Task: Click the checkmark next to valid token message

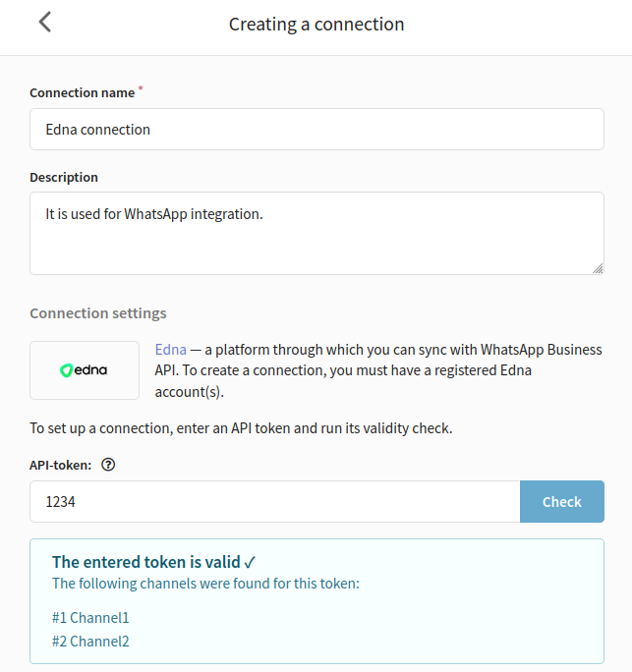Action: [250, 562]
